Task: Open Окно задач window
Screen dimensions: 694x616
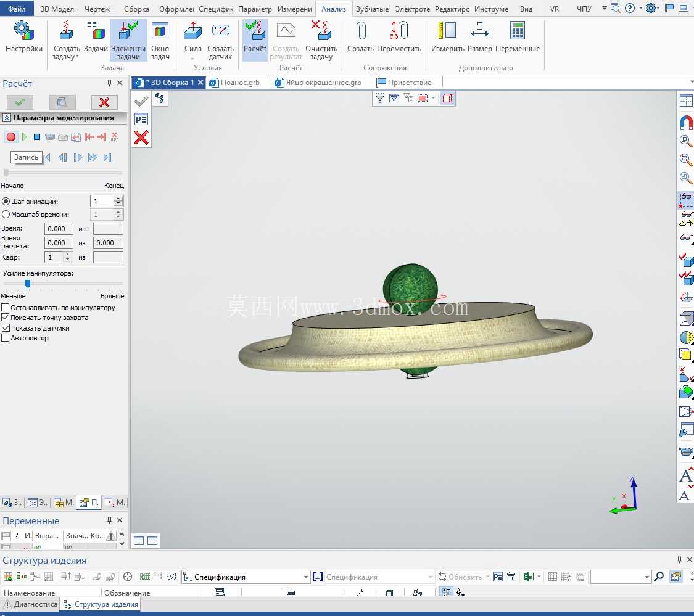Action: (160, 40)
